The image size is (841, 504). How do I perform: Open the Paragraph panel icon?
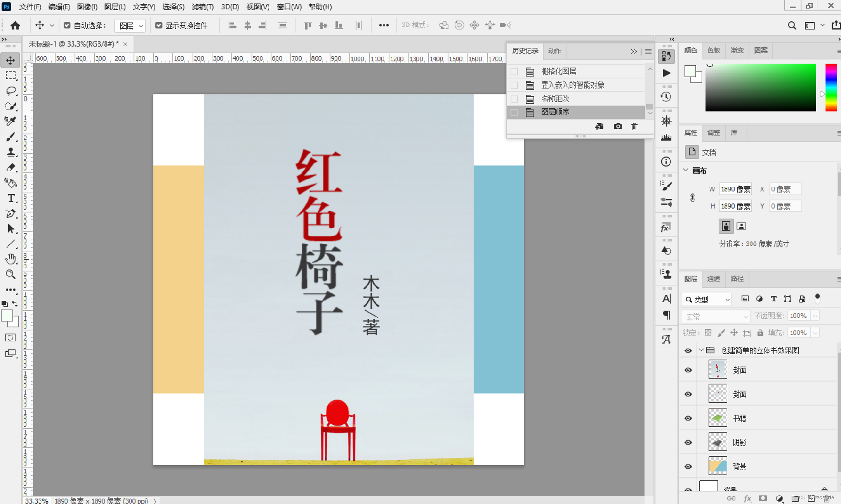click(666, 315)
